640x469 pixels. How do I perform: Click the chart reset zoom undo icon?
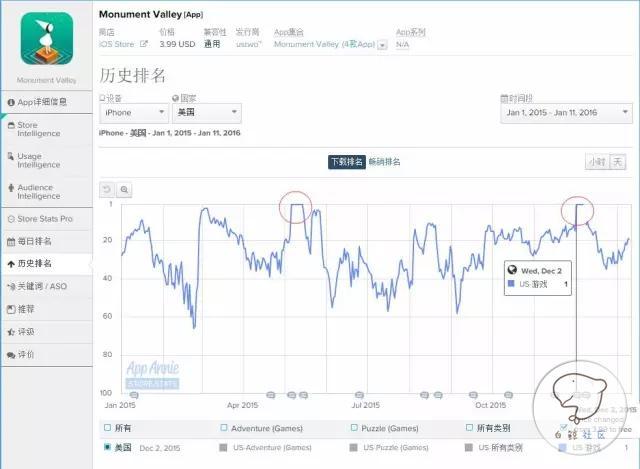(x=108, y=189)
